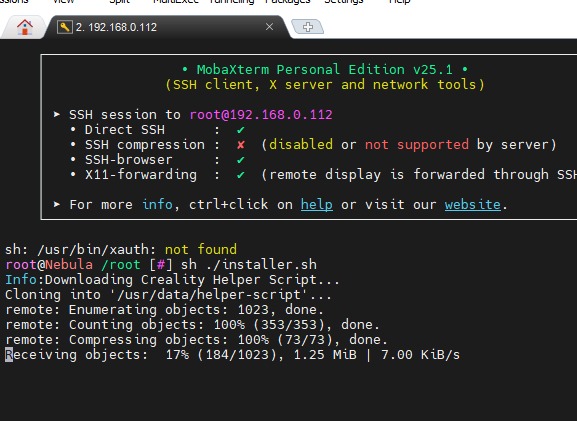Click the wrench icon on session tab
The height and width of the screenshot is (421, 577).
[x=65, y=27]
